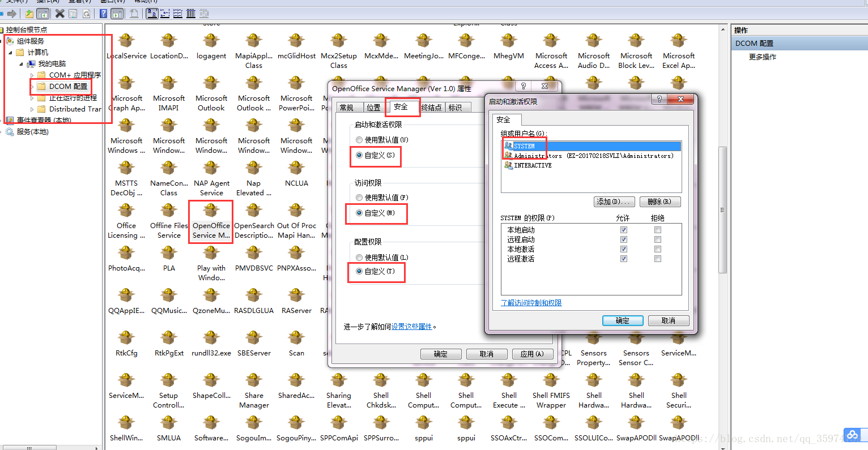Toggle Deny checkbox for 远程激活
The image size is (868, 450).
658,259
